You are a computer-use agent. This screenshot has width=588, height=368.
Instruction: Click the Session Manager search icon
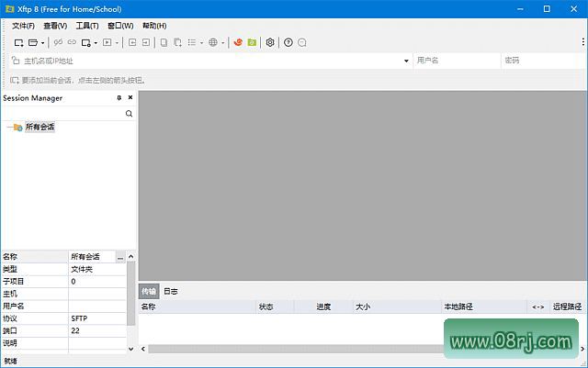point(129,114)
